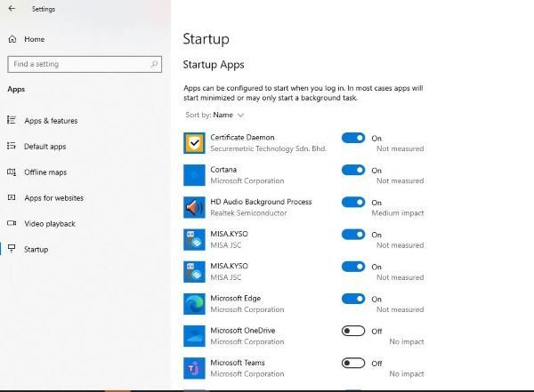Viewport: 534px width, 392px height.
Task: Open the Sort by Name dropdown
Action: [x=214, y=115]
